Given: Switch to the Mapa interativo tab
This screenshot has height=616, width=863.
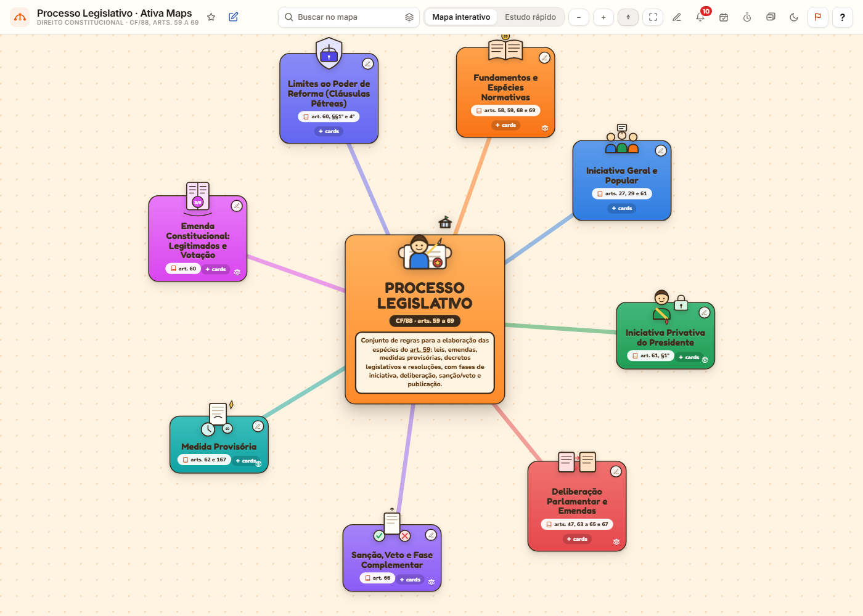Looking at the screenshot, I should pos(461,17).
